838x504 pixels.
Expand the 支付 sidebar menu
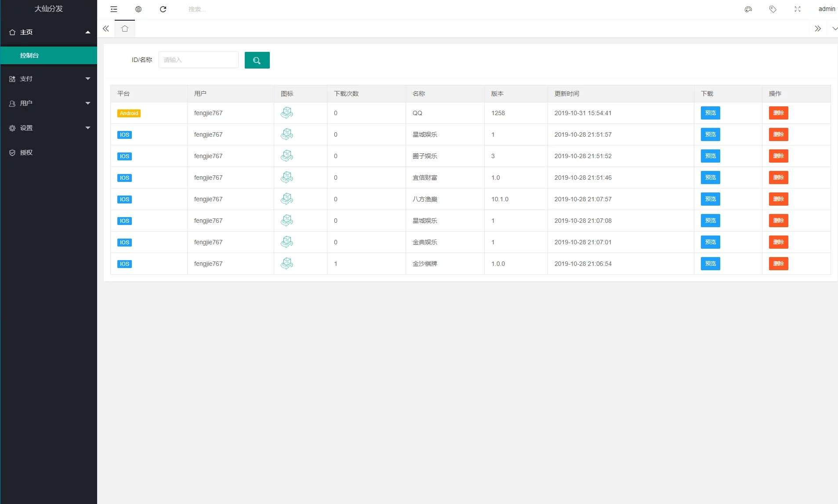48,79
